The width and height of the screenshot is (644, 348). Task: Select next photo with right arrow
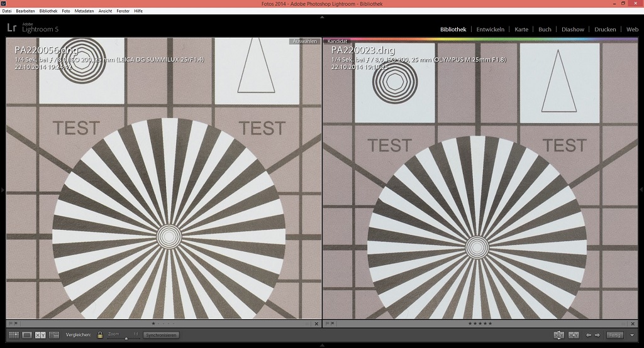pos(597,335)
